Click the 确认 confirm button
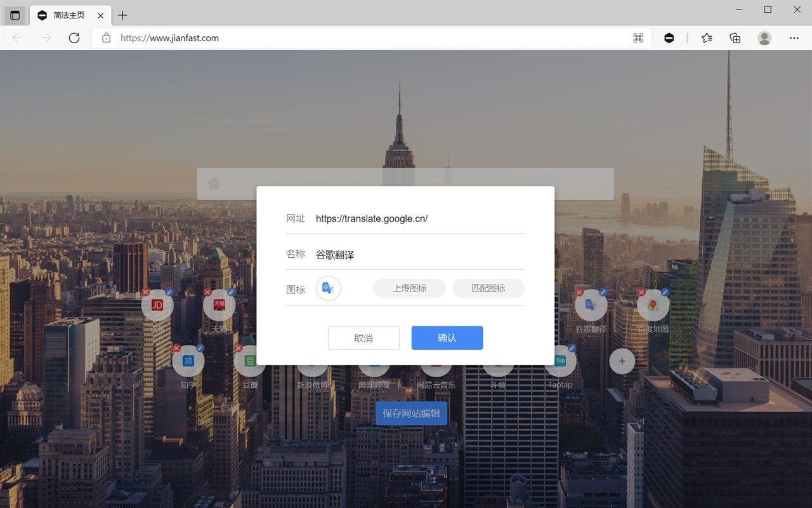The width and height of the screenshot is (812, 508). (x=447, y=338)
